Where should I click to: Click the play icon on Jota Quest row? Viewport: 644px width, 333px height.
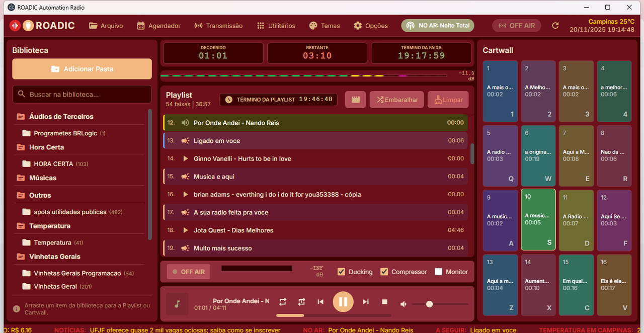(x=185, y=230)
